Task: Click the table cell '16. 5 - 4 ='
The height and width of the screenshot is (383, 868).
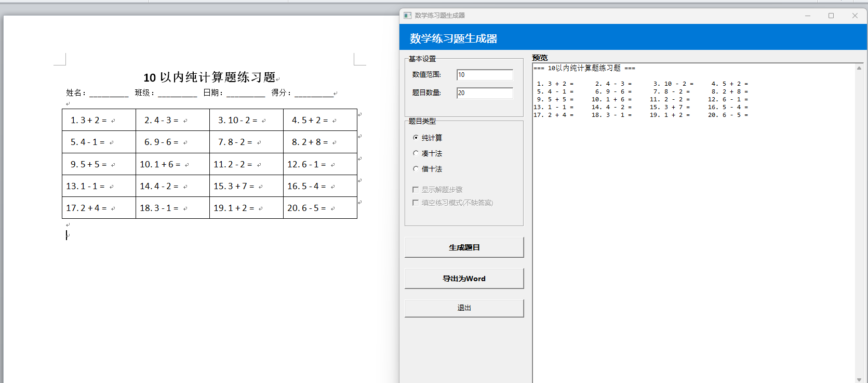Action: [320, 186]
